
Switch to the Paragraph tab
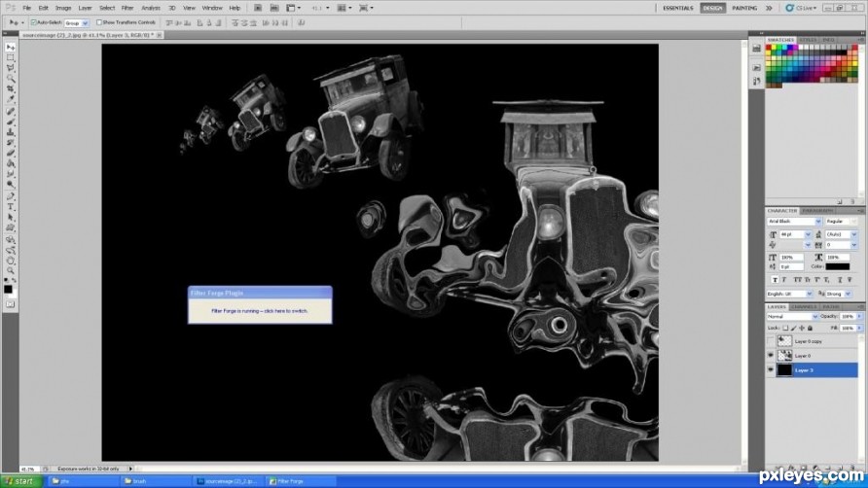coord(817,211)
